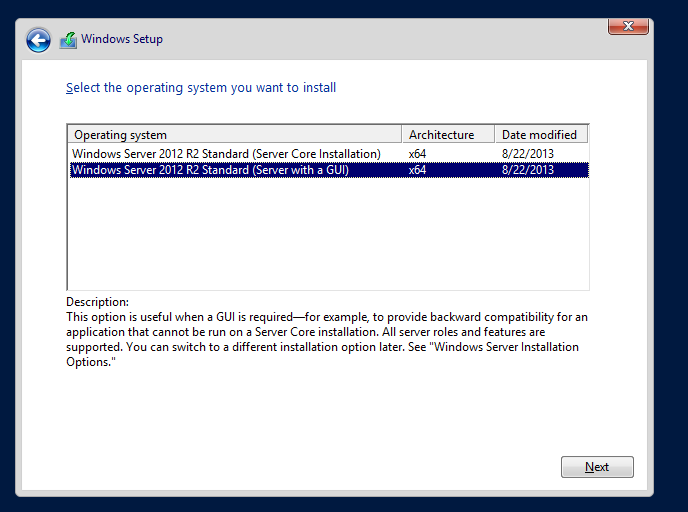The width and height of the screenshot is (688, 512).
Task: Click the Description label
Action: (x=97, y=302)
